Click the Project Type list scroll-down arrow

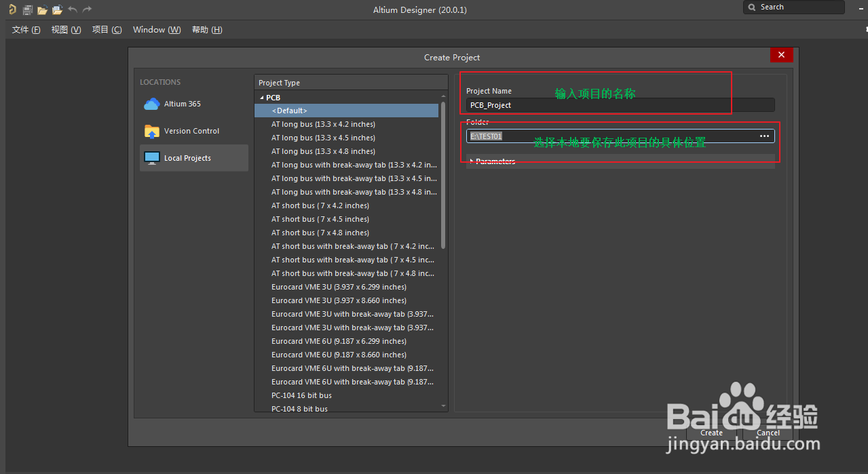click(444, 407)
